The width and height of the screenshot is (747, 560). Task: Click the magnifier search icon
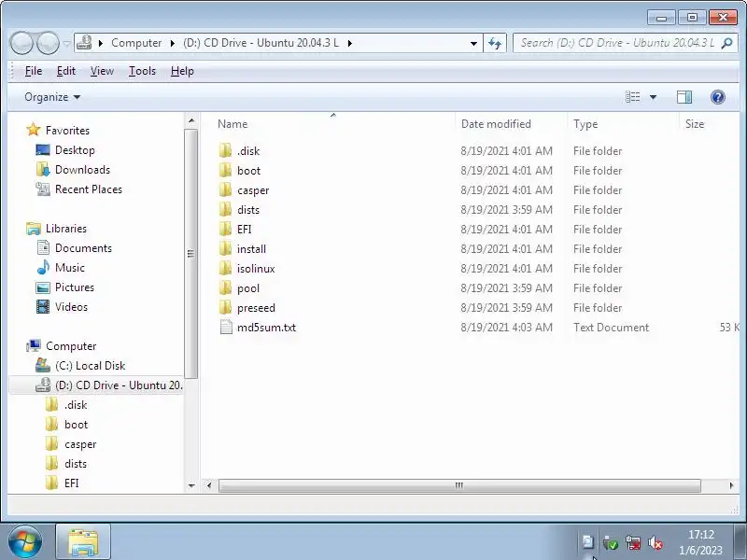click(727, 43)
